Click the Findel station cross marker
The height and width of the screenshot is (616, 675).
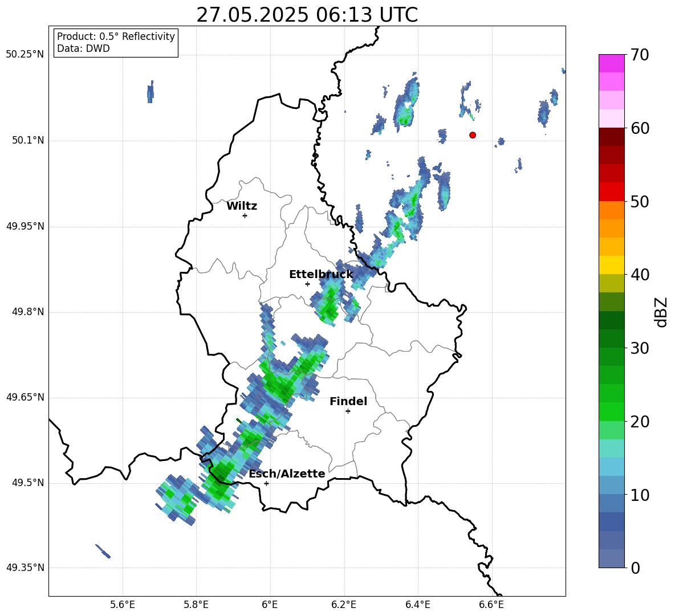(348, 411)
